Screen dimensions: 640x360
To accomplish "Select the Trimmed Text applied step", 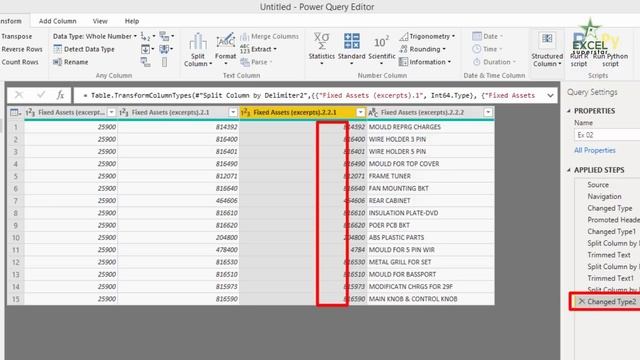I will (609, 255).
